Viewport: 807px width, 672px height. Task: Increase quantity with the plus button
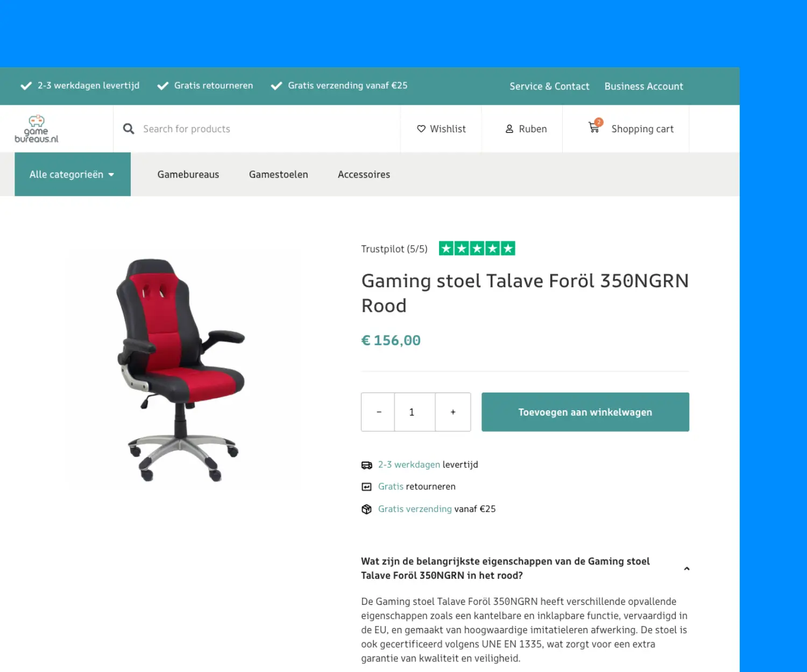pyautogui.click(x=453, y=412)
